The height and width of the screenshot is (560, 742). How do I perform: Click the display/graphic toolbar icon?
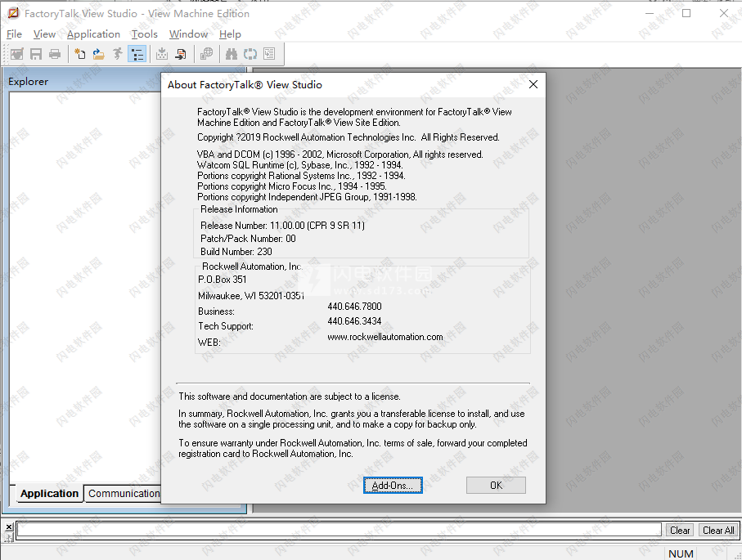point(17,54)
